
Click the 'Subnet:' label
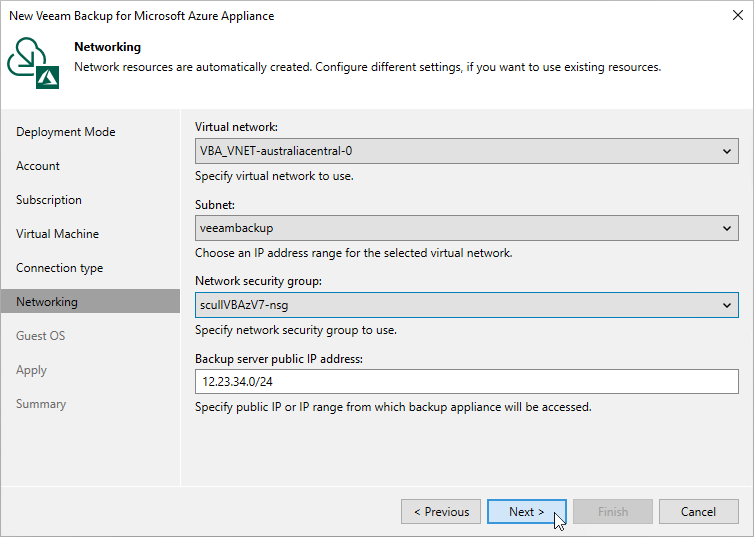(214, 205)
